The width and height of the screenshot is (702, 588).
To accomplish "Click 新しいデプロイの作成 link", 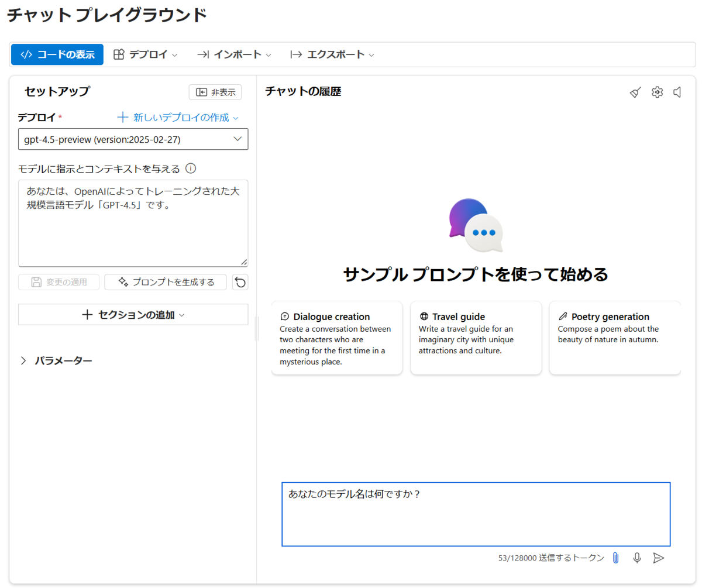I will pos(178,118).
